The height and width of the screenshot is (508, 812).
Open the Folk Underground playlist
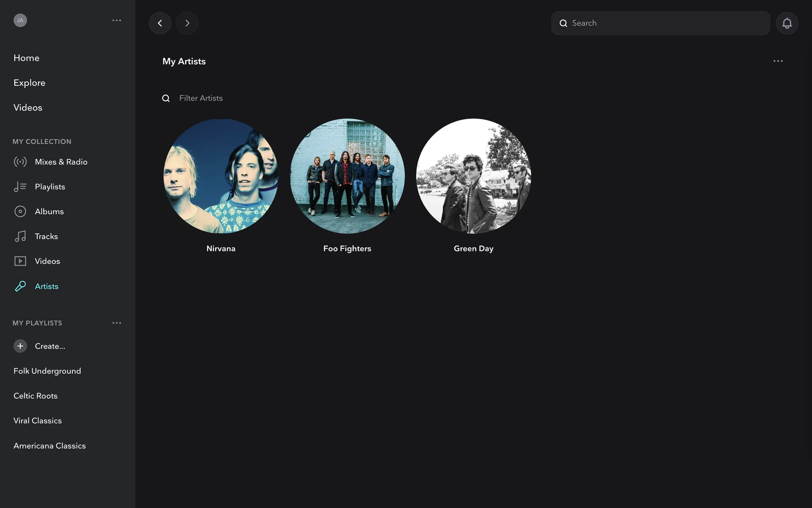pyautogui.click(x=47, y=371)
